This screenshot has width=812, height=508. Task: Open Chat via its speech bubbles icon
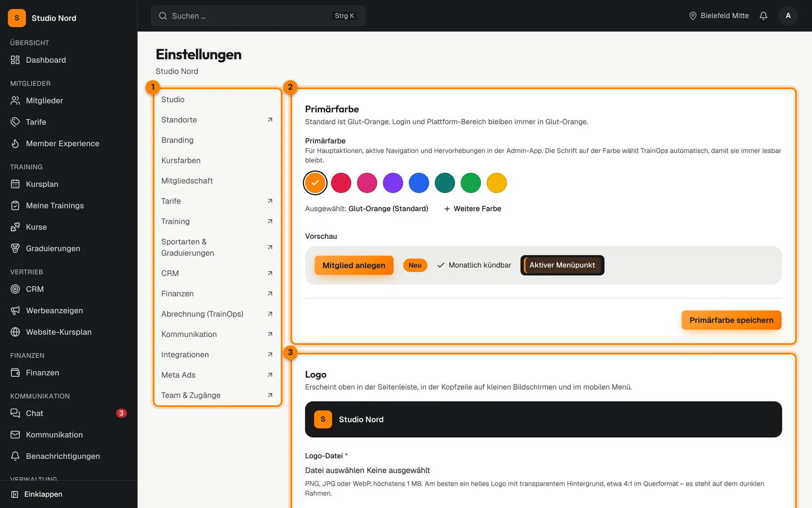pyautogui.click(x=15, y=413)
